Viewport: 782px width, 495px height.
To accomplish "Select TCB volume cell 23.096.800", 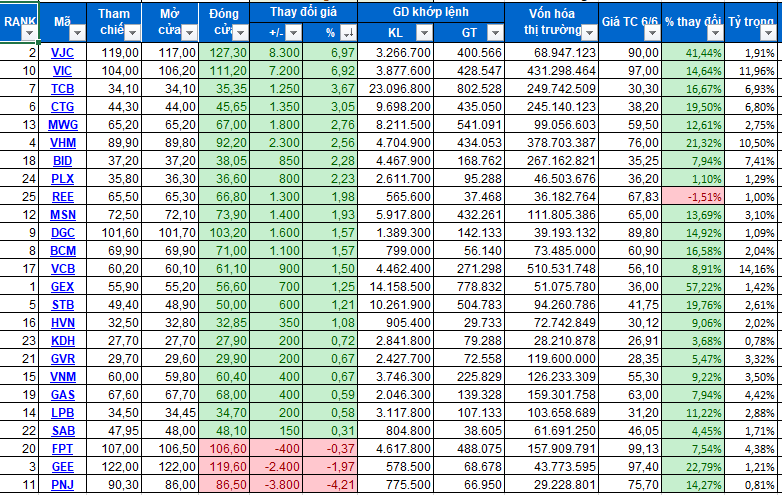I will coord(395,89).
